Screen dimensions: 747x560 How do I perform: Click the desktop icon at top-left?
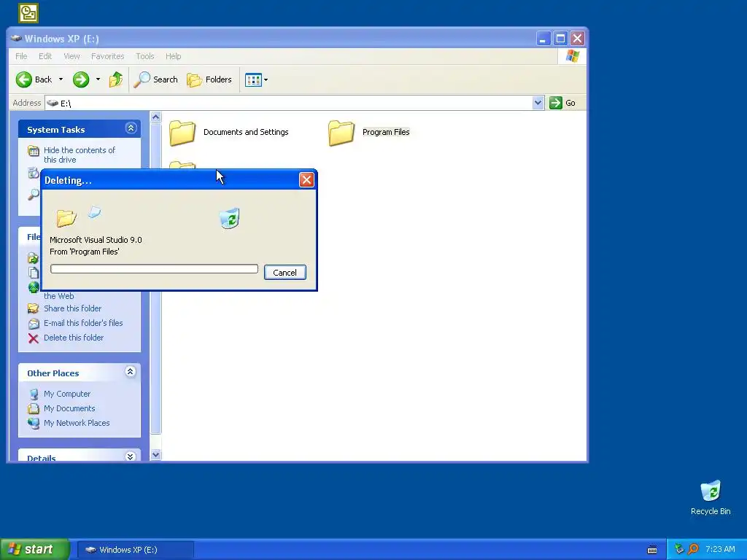point(28,13)
